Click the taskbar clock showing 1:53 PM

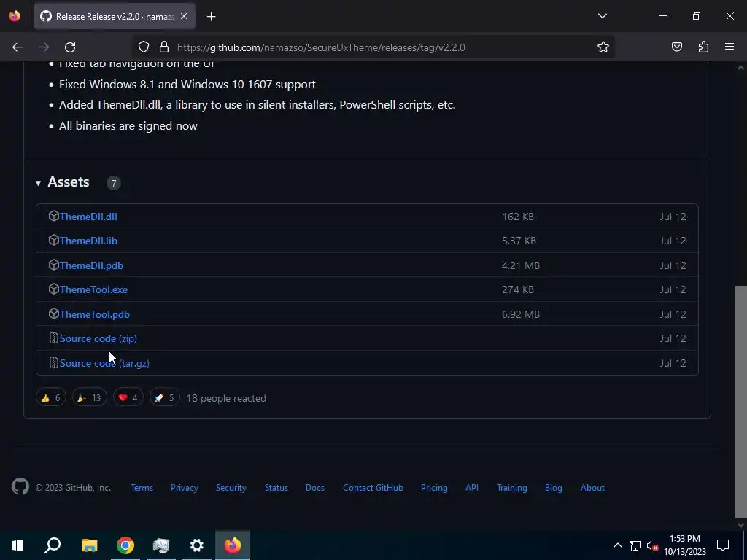coord(684,545)
